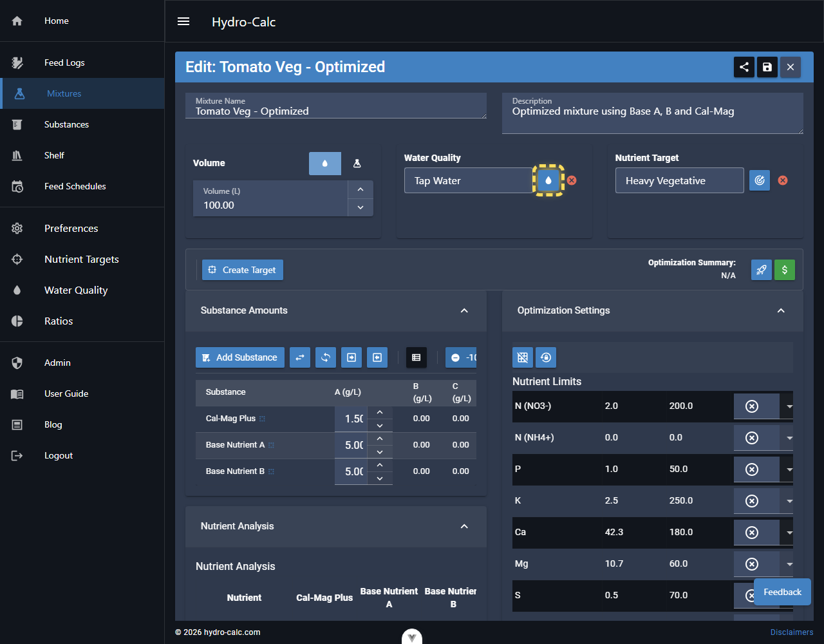Collapse the Substance Amounts section

pos(464,310)
